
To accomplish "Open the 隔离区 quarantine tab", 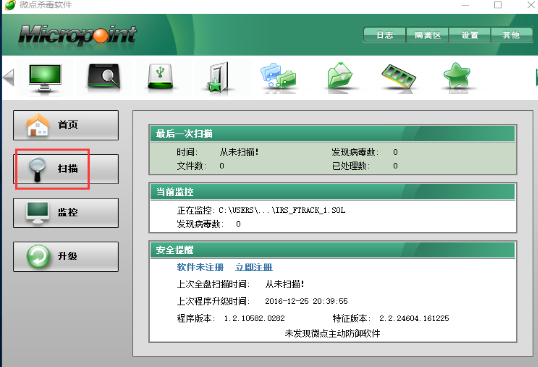I will click(427, 35).
